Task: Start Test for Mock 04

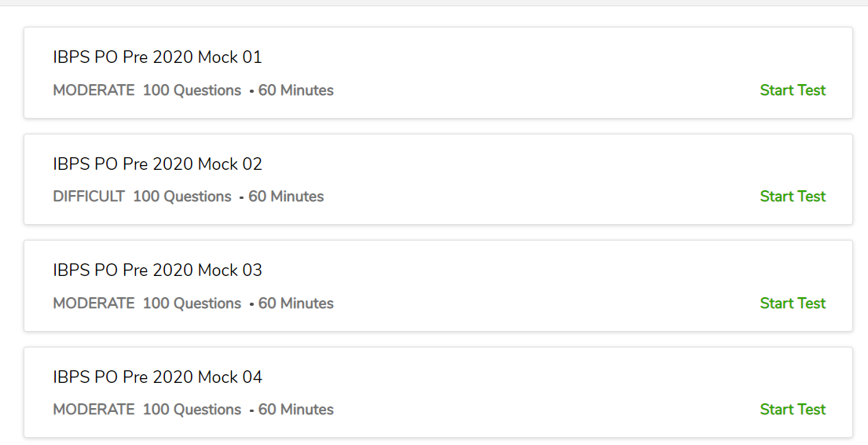Action: coord(793,410)
